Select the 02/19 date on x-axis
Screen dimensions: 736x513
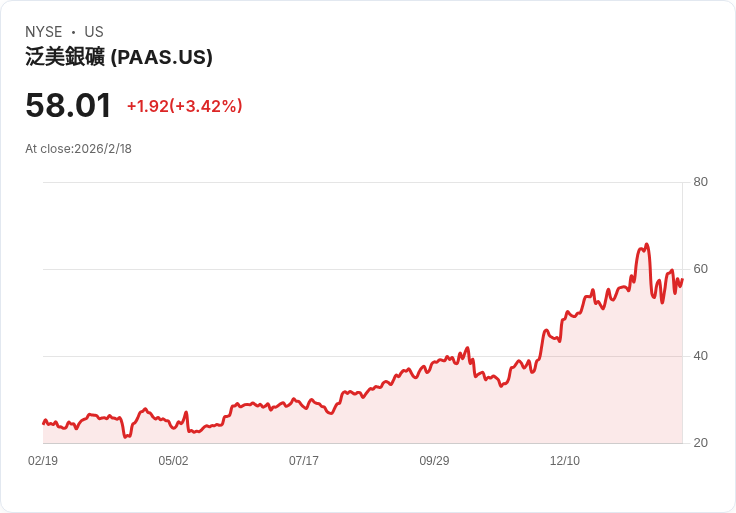click(x=43, y=461)
